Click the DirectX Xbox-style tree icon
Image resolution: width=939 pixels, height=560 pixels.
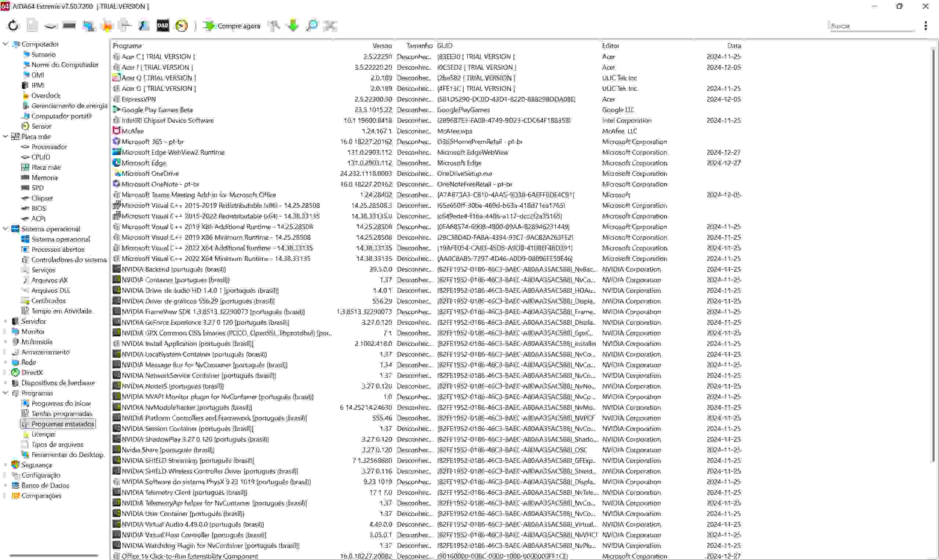(x=15, y=372)
